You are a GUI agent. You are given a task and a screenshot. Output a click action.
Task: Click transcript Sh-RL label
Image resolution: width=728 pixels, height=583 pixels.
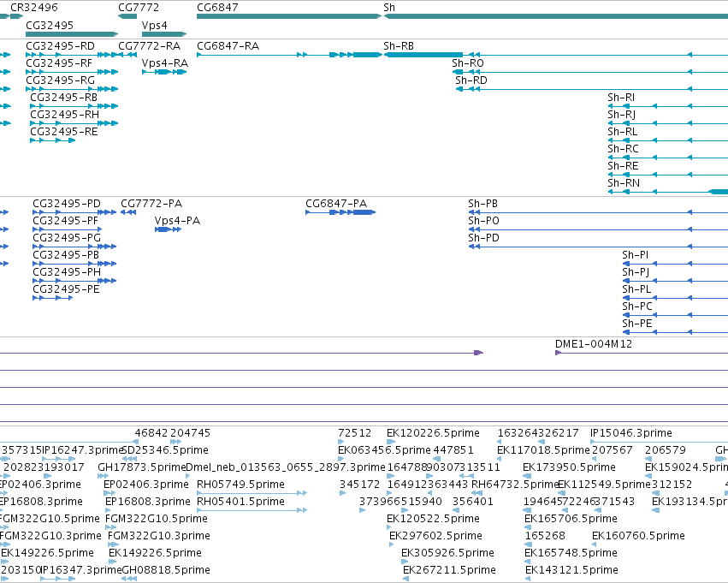(623, 132)
